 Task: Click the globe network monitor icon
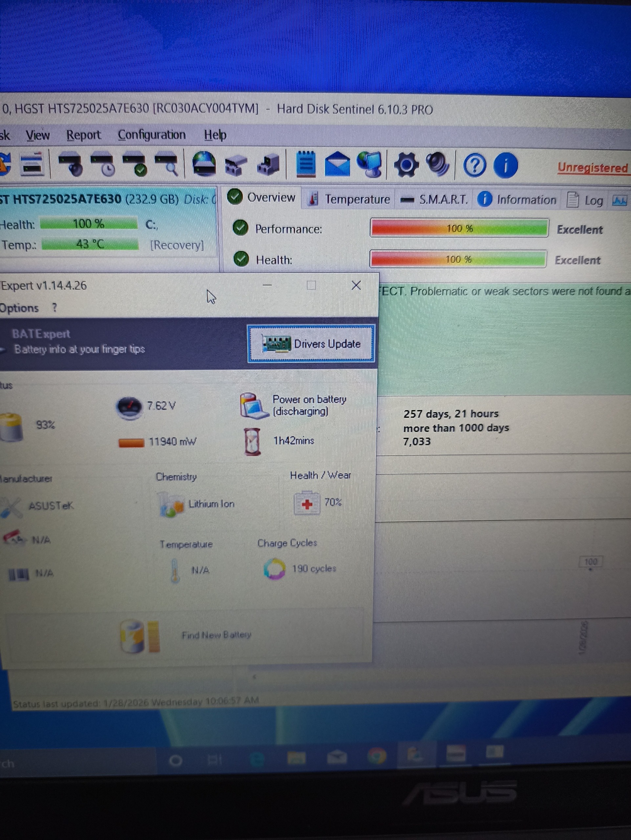[x=369, y=164]
